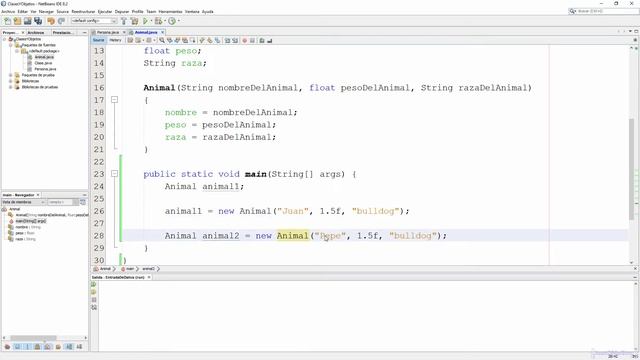
Task: Collapse the project root node in Projects tree
Action: click(4, 39)
